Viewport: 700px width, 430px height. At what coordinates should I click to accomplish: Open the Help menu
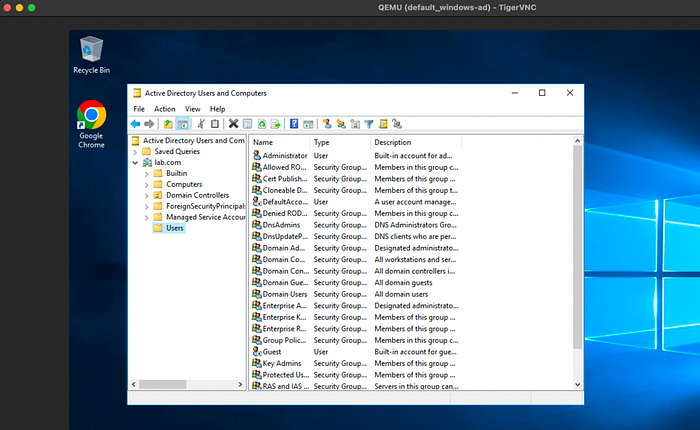[x=217, y=109]
